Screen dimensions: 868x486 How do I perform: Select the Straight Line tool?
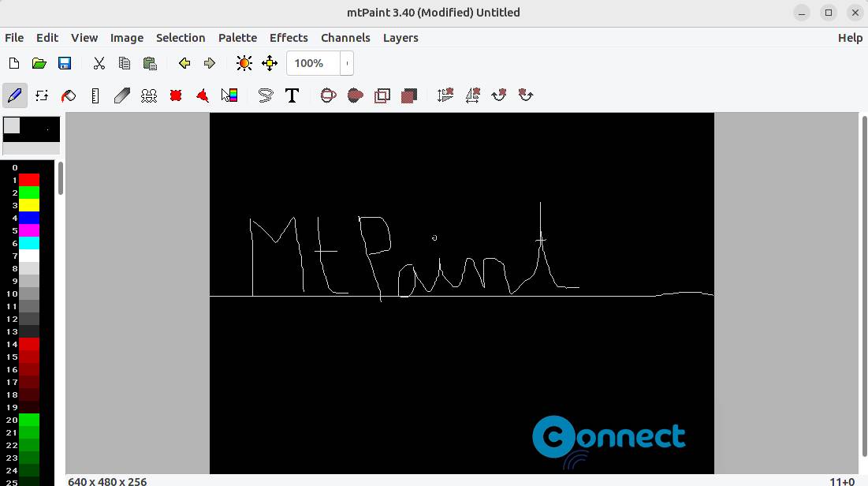(x=95, y=95)
